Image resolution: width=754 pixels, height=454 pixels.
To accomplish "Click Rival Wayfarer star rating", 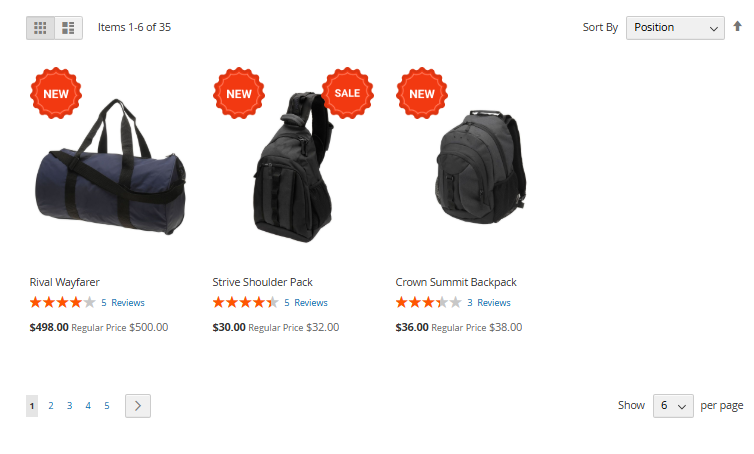I will point(63,303).
